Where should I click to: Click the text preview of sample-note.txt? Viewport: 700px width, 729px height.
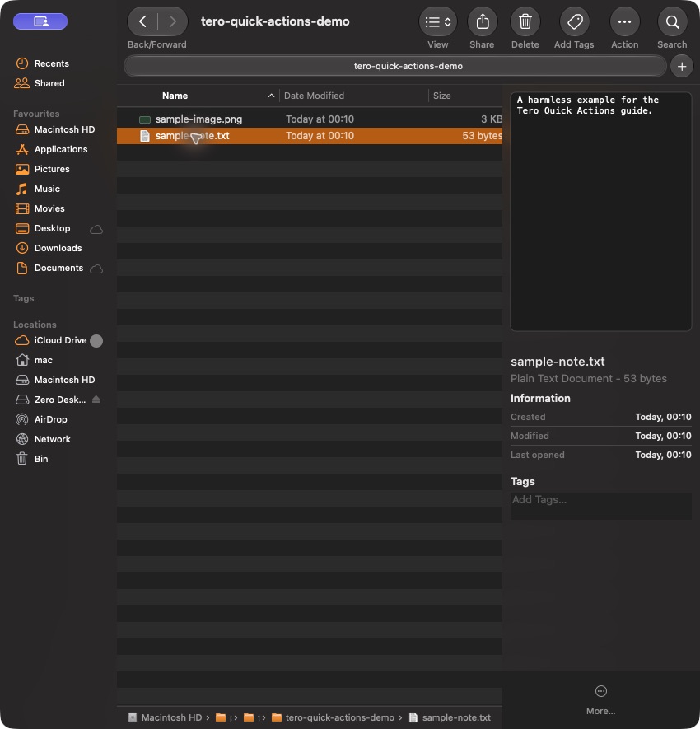(x=601, y=212)
